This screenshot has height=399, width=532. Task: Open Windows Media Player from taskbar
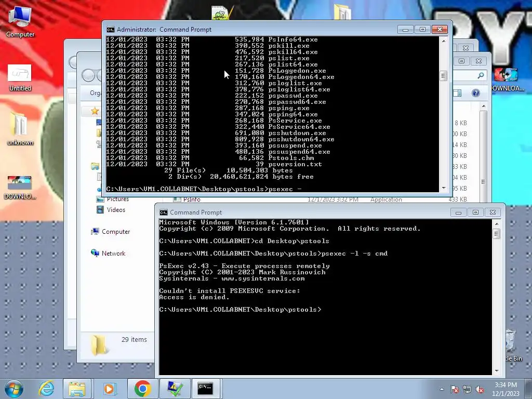(x=109, y=389)
